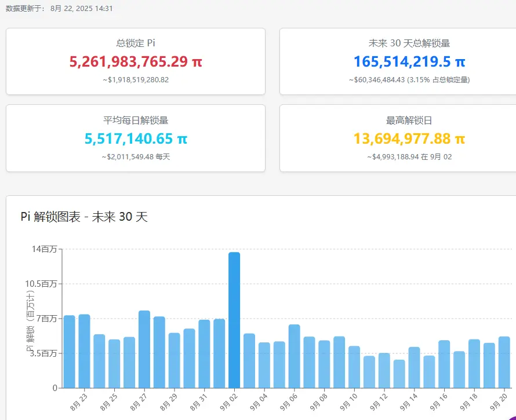Click the 14百万 y-axis label
The width and height of the screenshot is (516, 420).
[45, 249]
